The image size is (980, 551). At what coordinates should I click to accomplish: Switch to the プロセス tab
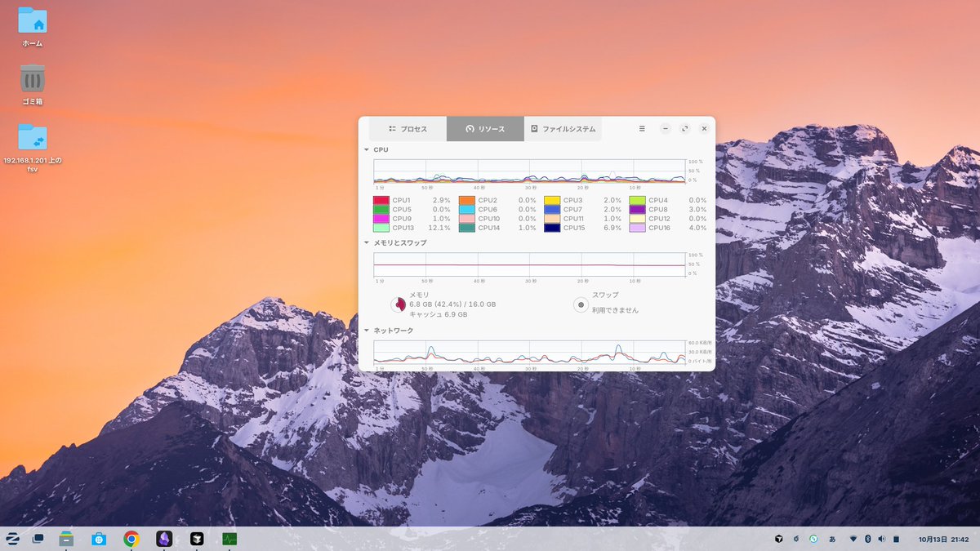tap(408, 129)
